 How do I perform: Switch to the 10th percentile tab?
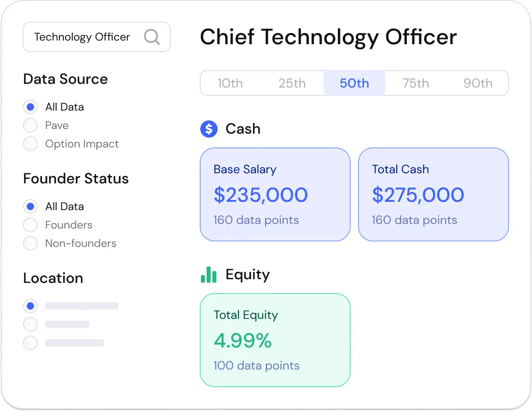230,83
